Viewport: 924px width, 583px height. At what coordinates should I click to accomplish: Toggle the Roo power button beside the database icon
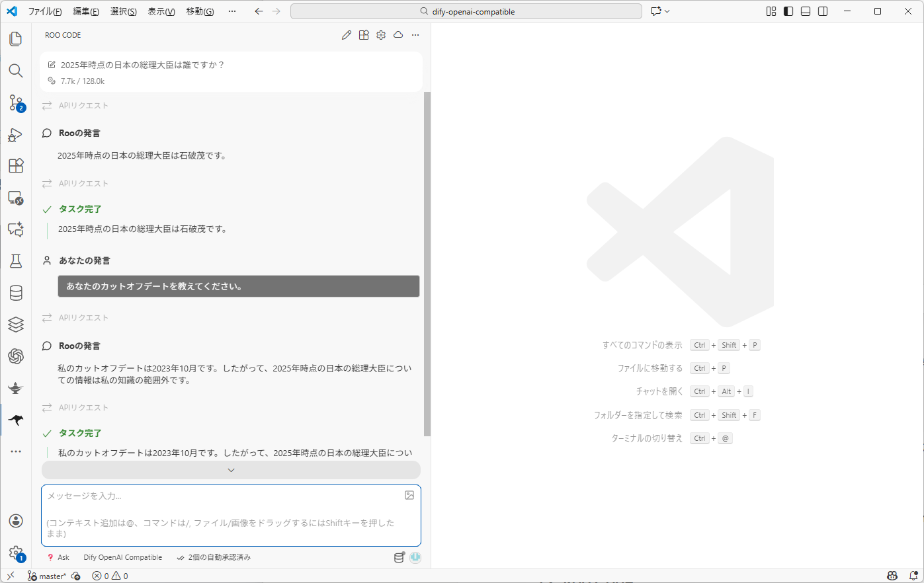point(415,557)
